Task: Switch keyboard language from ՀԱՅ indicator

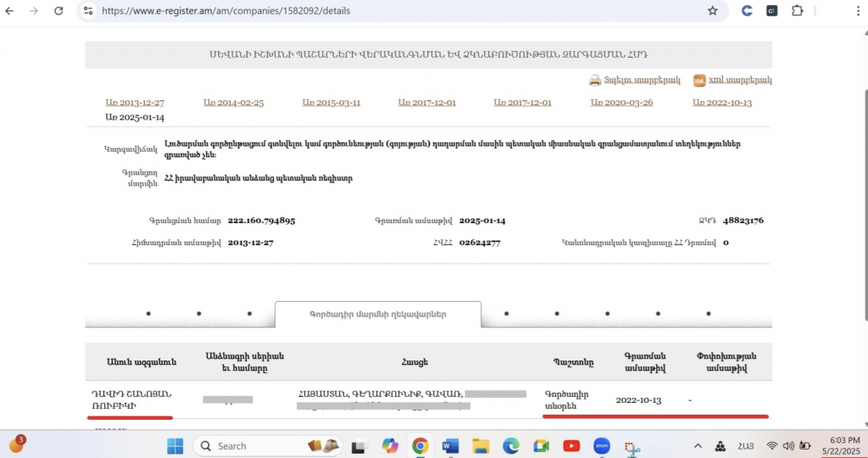Action: pos(746,446)
